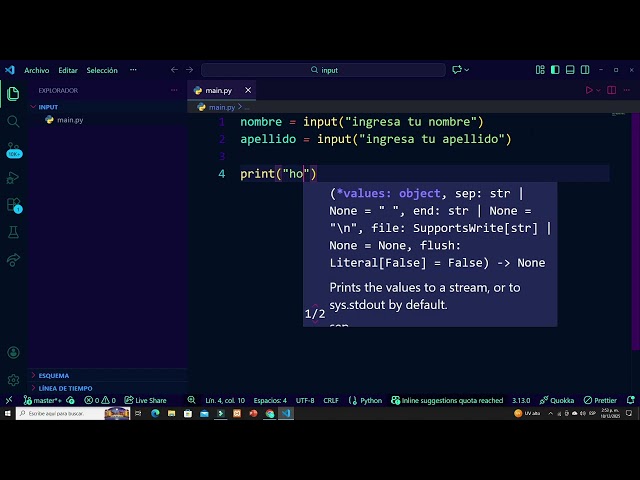Open editor More Actions ellipsis

(627, 90)
